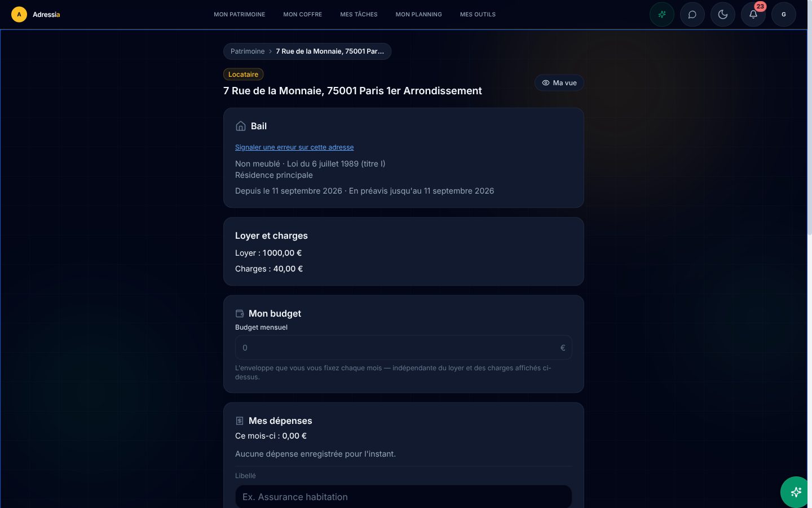Click the house icon beside Bail

[x=241, y=126]
